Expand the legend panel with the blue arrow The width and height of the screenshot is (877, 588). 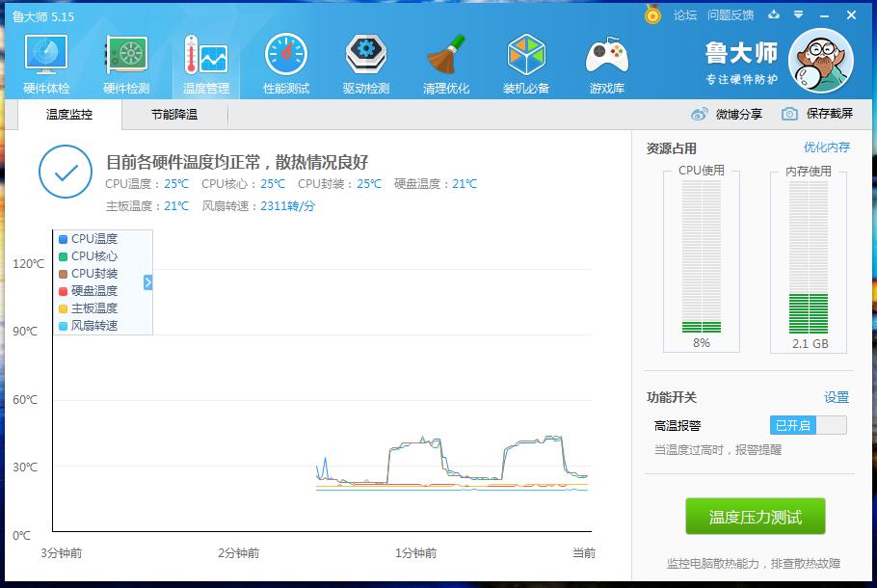[146, 282]
